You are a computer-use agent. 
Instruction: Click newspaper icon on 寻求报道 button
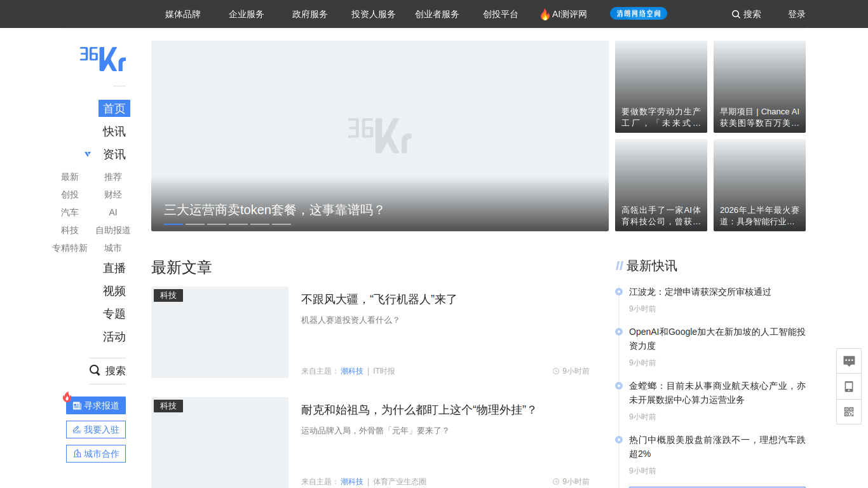(x=77, y=405)
